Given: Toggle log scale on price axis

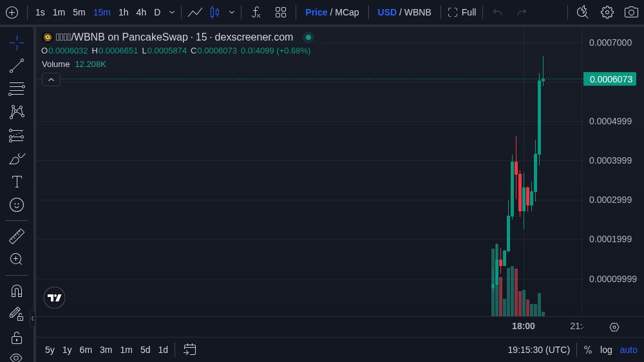Looking at the screenshot, I should pyautogui.click(x=606, y=350).
